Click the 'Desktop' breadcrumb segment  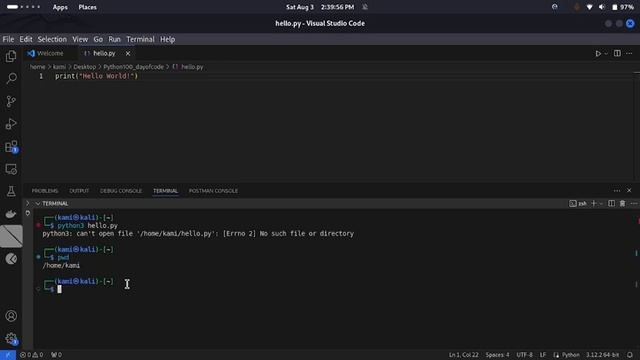(x=84, y=67)
